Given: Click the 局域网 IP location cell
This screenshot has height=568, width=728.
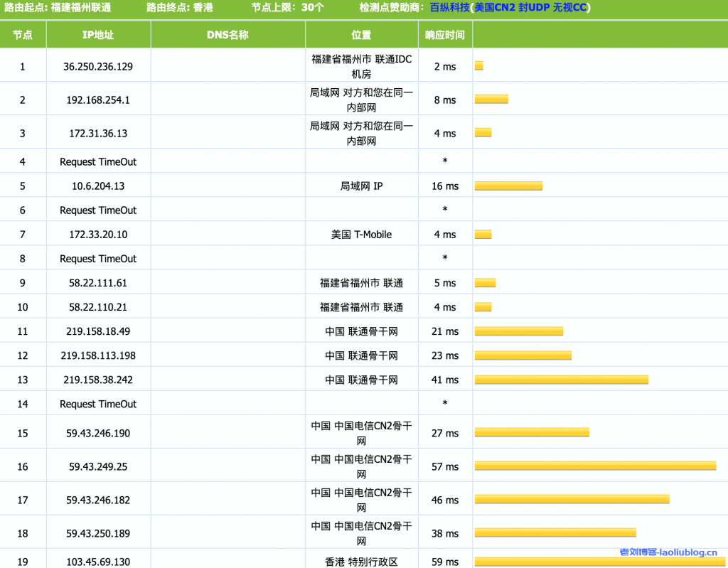Looking at the screenshot, I should click(x=361, y=186).
